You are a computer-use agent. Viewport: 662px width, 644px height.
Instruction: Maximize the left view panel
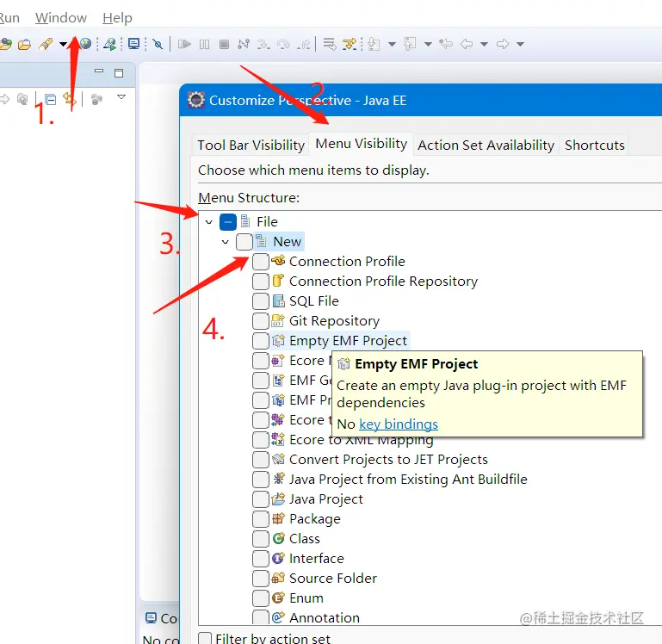(119, 73)
